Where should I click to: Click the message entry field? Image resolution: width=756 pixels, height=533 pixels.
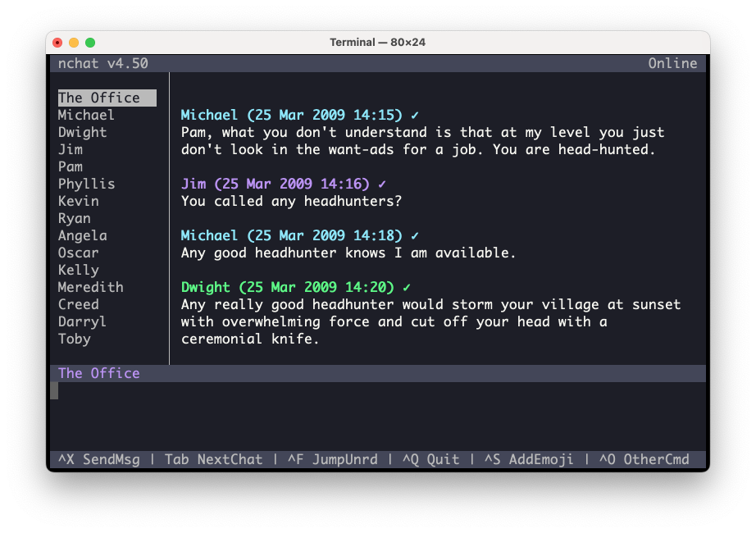[x=377, y=410]
